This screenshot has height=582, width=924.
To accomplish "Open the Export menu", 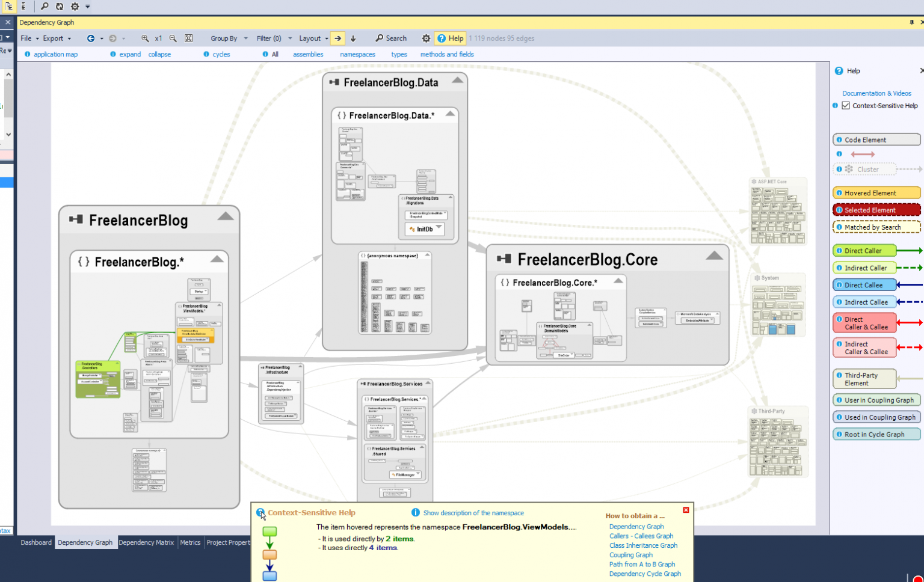I will tap(53, 38).
